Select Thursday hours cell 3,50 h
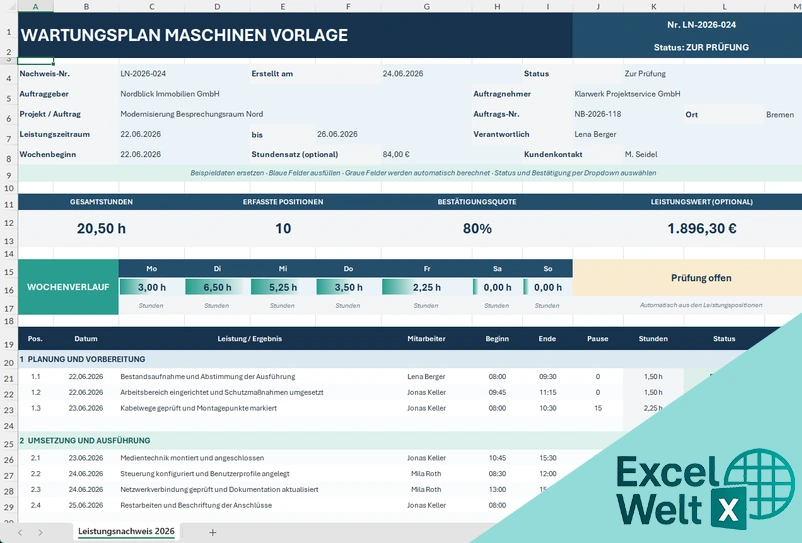Viewport: 802px width, 543px height. pos(348,287)
